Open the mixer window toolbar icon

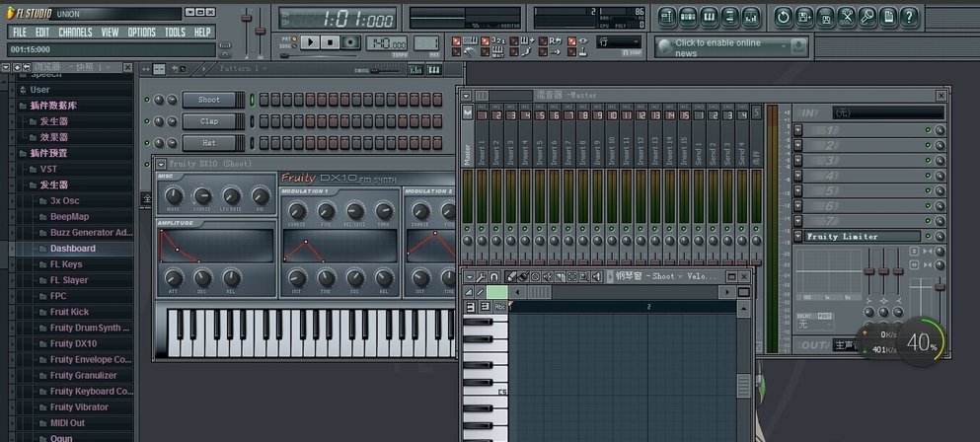pyautogui.click(x=751, y=17)
